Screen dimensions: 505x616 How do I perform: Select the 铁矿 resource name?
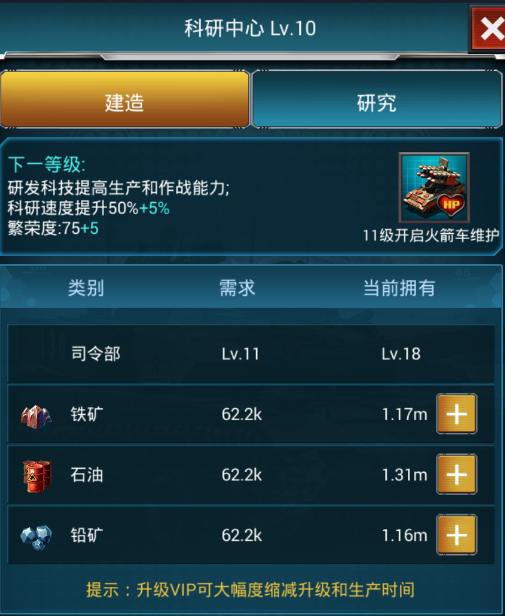[87, 414]
